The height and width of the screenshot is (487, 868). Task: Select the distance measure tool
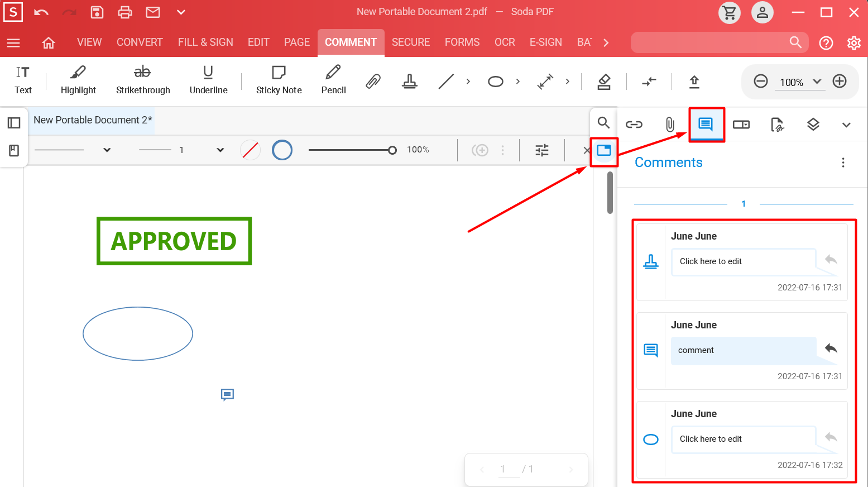pos(545,82)
